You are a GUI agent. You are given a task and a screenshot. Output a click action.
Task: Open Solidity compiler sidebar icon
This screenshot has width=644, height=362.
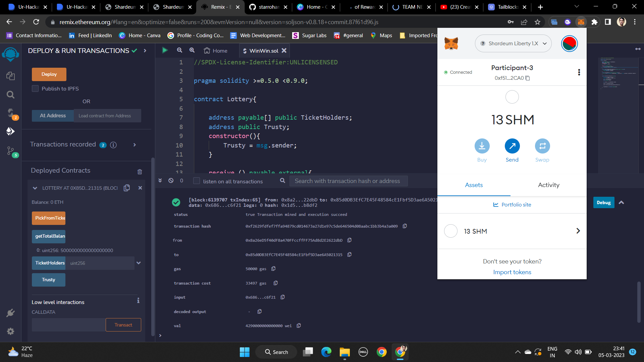click(x=10, y=113)
